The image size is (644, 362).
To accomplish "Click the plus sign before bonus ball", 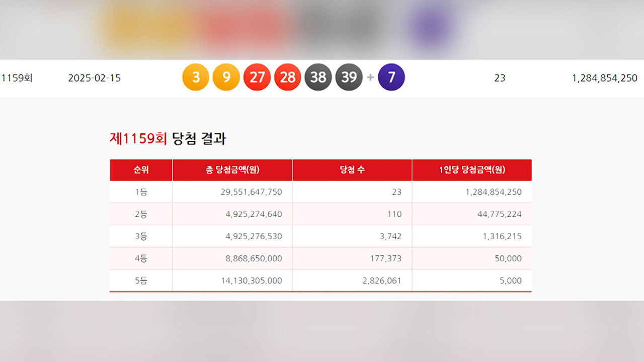I will [x=370, y=77].
